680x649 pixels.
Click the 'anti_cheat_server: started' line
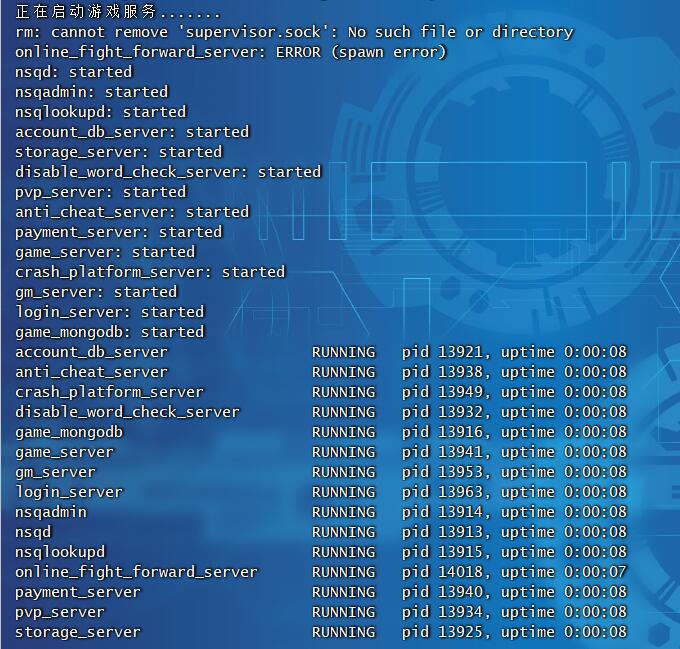point(132,212)
